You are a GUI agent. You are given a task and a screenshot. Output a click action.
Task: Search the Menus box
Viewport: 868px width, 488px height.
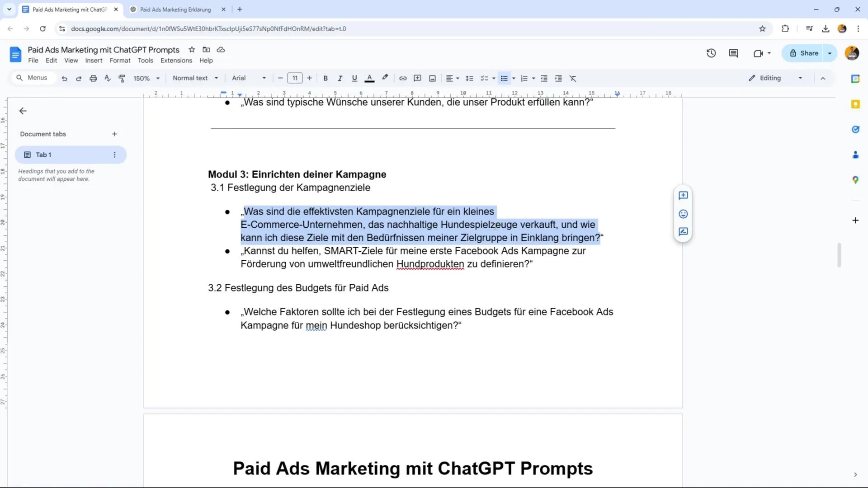(x=33, y=78)
